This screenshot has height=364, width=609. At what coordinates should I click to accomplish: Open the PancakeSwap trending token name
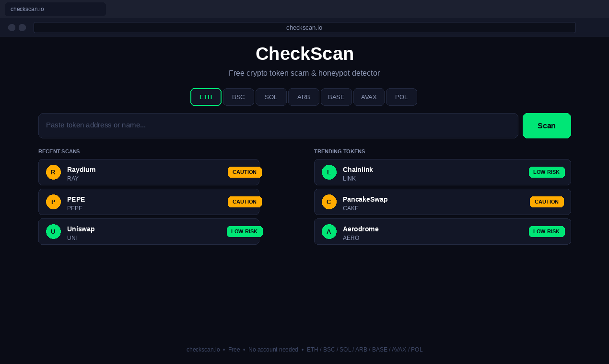point(365,199)
